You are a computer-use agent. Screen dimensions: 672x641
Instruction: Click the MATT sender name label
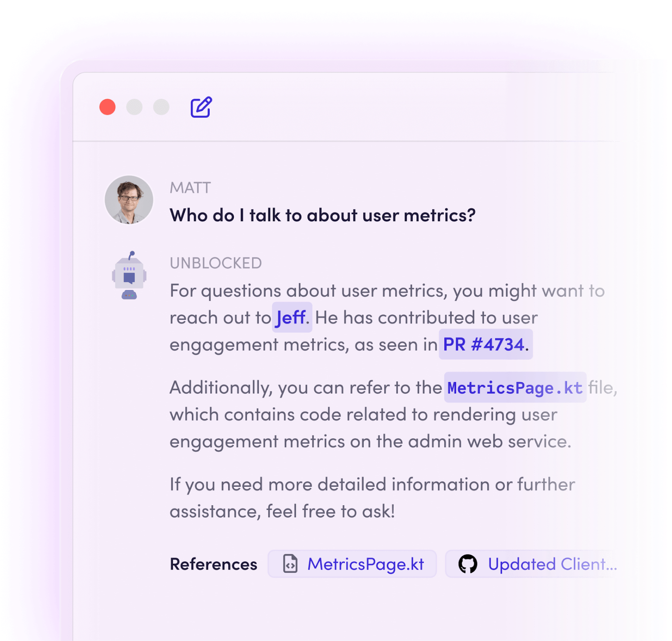tap(190, 188)
